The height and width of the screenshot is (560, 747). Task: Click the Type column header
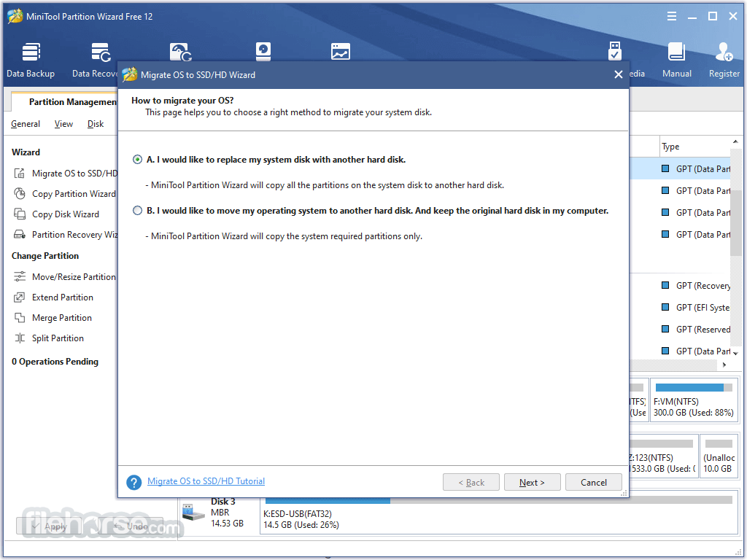[x=670, y=147]
